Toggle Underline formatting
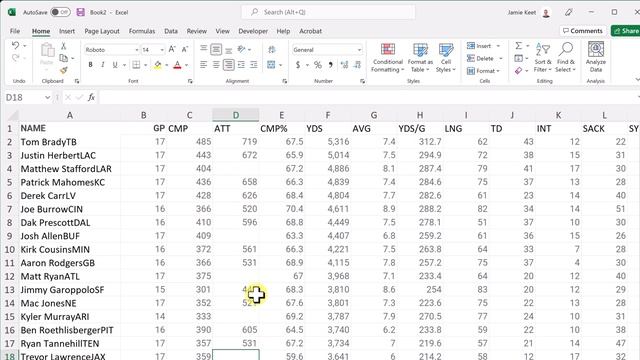 tap(115, 64)
